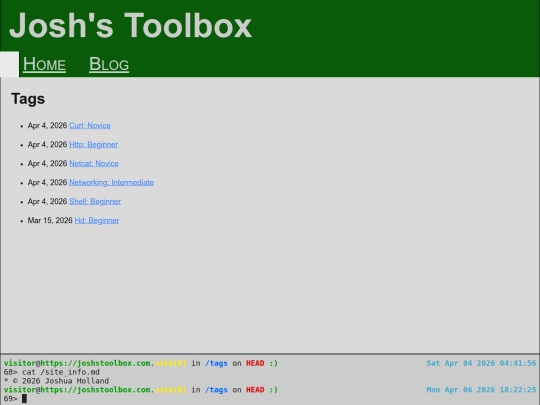Open the Networking: Intermediate tag link

point(112,182)
